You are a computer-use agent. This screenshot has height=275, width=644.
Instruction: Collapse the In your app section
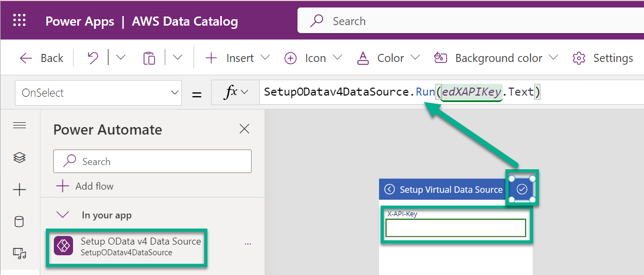tap(63, 215)
